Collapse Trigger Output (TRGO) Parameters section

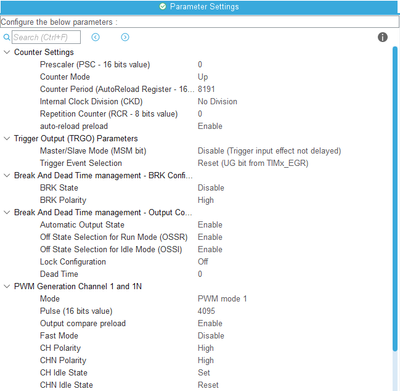[7, 139]
